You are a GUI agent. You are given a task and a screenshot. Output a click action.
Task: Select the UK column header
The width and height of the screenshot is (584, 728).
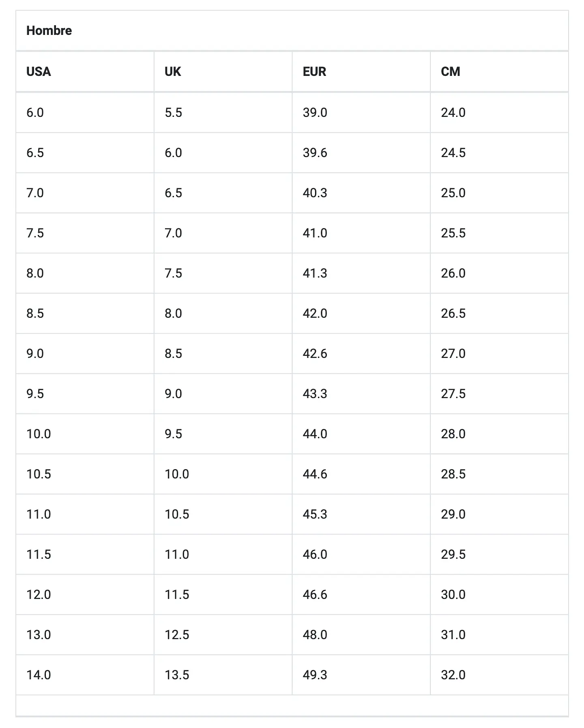point(173,71)
